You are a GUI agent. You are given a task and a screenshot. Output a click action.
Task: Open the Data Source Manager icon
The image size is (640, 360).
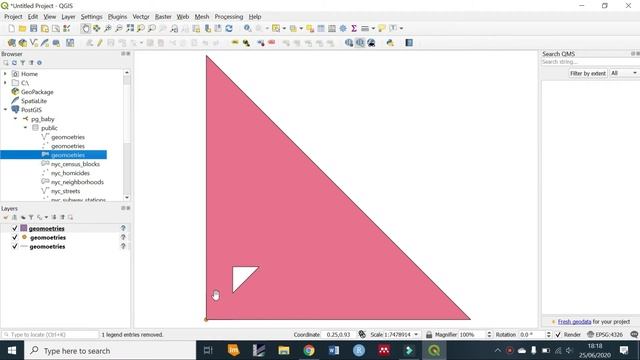point(12,43)
